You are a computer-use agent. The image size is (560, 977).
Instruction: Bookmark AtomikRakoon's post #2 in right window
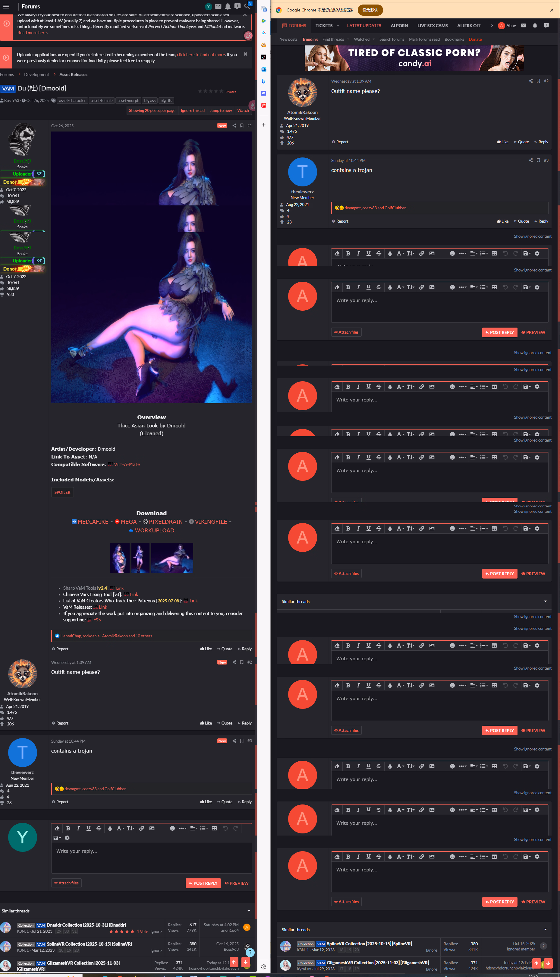point(538,81)
